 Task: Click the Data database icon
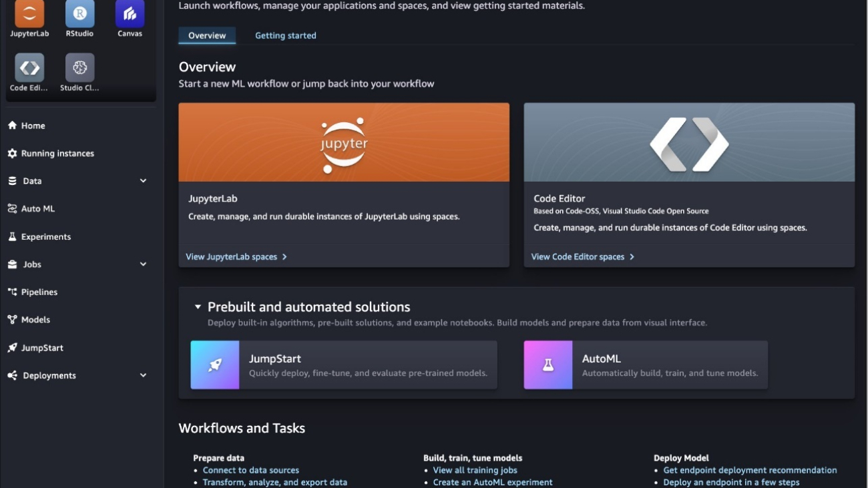tap(12, 181)
